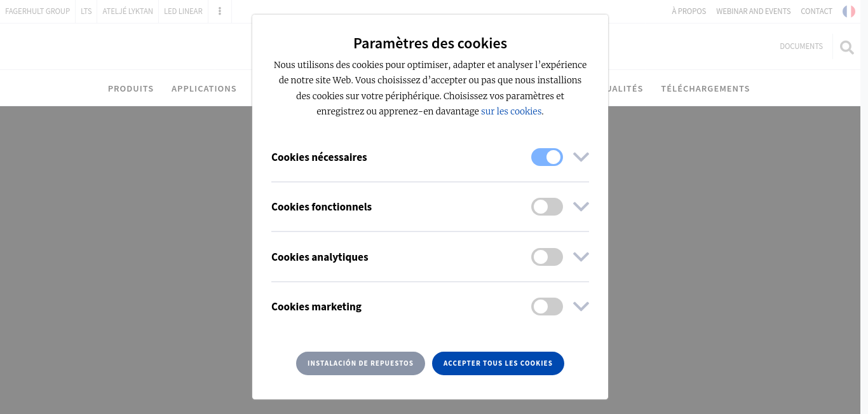Toggle the Cookies nécessaires switch
This screenshot has height=414, width=868.
coord(547,157)
